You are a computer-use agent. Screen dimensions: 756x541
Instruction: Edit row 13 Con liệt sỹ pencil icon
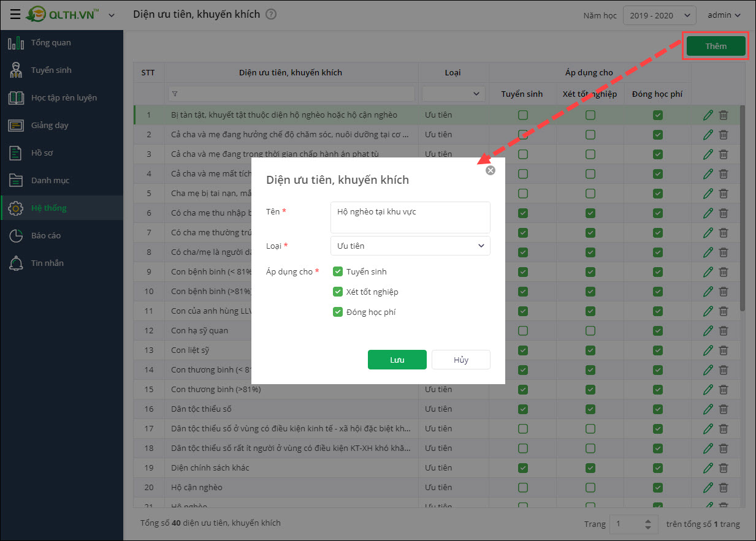click(708, 350)
